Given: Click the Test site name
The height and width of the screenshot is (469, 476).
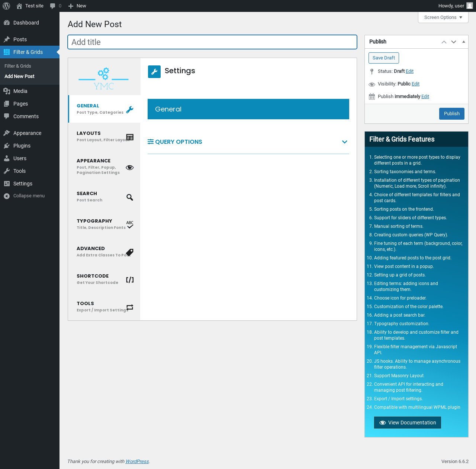Looking at the screenshot, I should (x=34, y=6).
